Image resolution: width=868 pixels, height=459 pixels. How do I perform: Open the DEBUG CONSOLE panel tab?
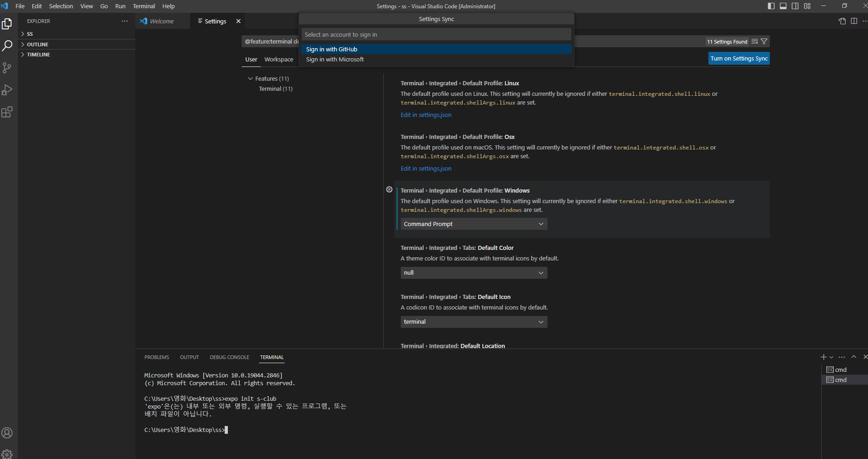click(230, 357)
